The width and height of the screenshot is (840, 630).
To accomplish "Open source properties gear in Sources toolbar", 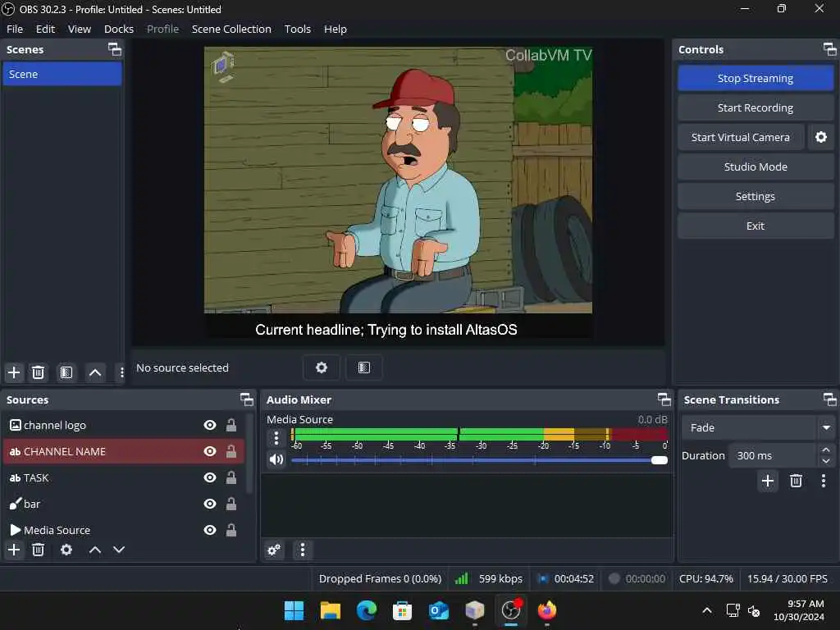I will [66, 550].
